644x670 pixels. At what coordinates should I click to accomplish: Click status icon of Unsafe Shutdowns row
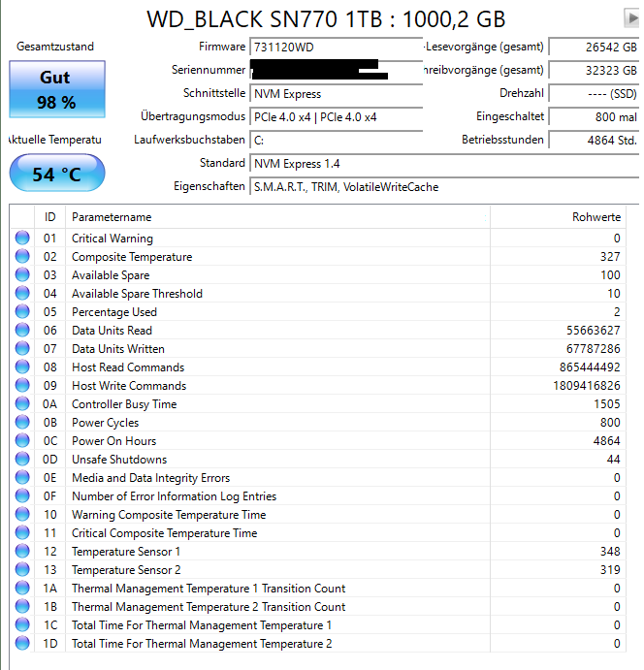click(22, 459)
